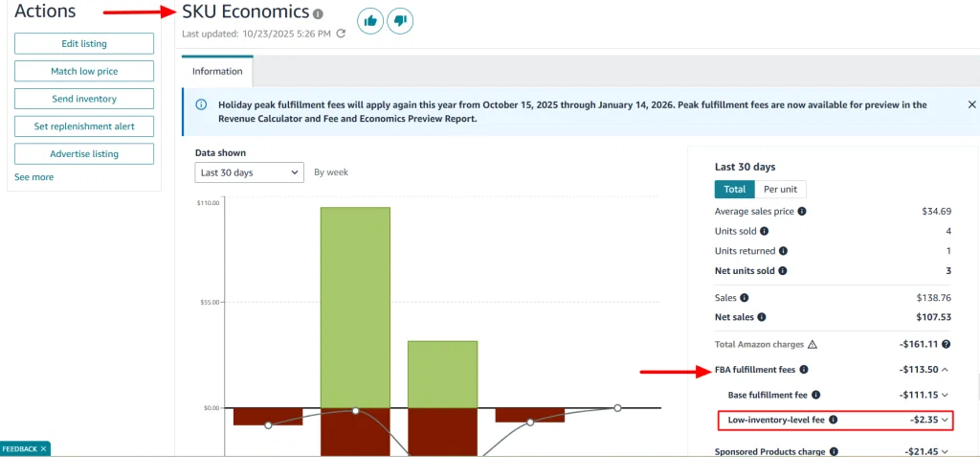Click info icon next to FBA fulfillment fees
980x457 pixels.
pos(804,370)
